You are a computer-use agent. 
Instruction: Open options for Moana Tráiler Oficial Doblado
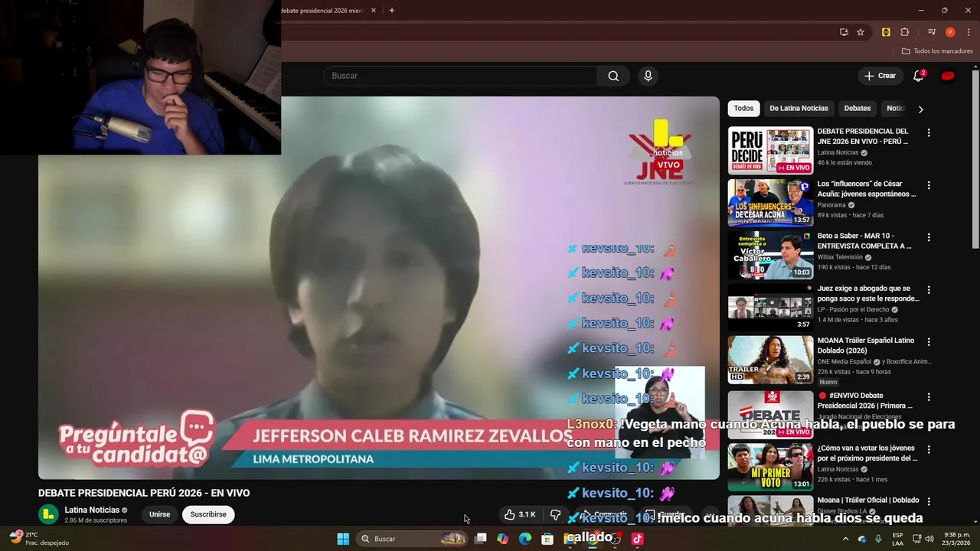(x=929, y=502)
